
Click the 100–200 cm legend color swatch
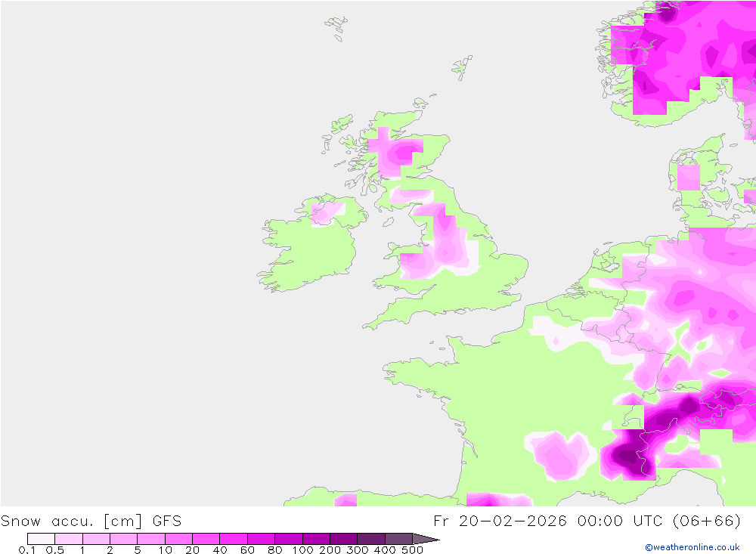coord(316,539)
